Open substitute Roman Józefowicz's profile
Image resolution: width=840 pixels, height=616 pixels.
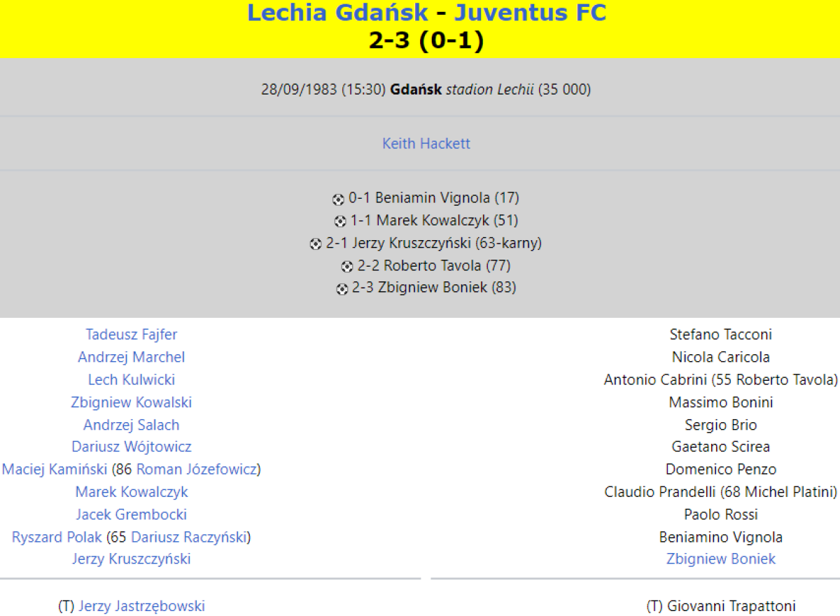pos(197,469)
